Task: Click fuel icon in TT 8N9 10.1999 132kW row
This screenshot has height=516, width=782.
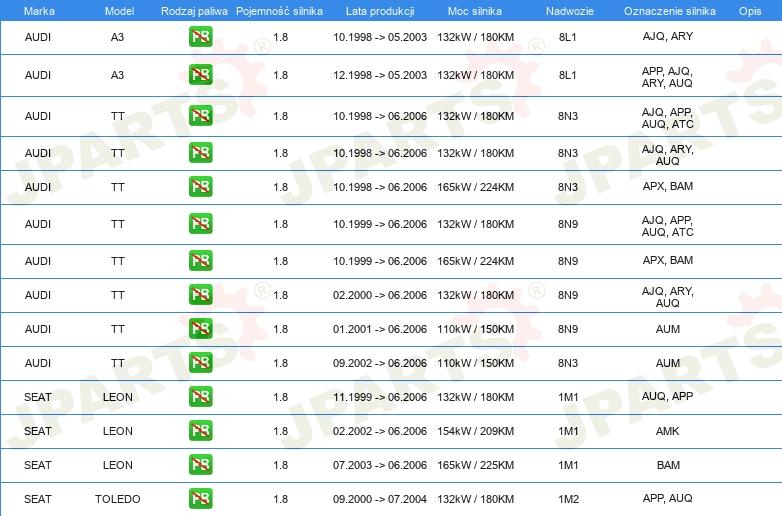Action: [200, 223]
